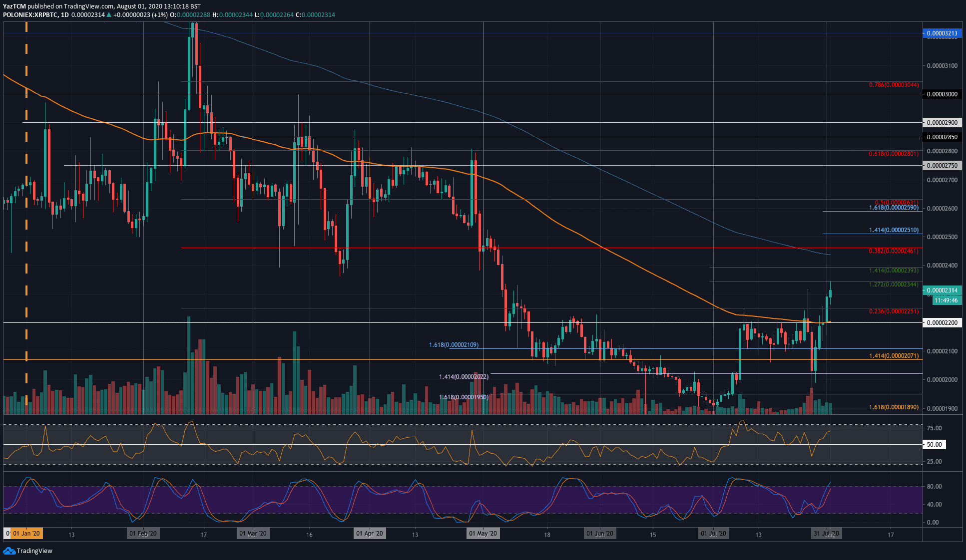This screenshot has width=966, height=560.
Task: Click the H:0.00002344 high value
Action: (232, 15)
